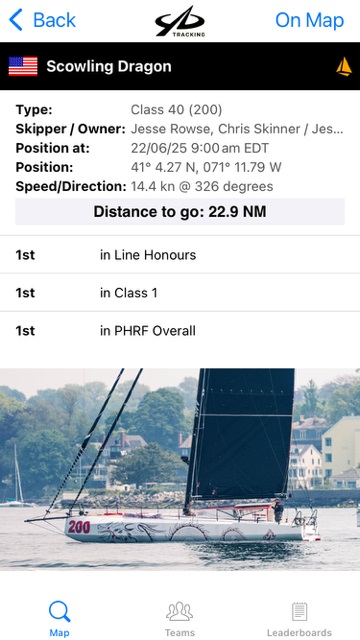Tap the Leaderboards notepad icon

coord(300,612)
